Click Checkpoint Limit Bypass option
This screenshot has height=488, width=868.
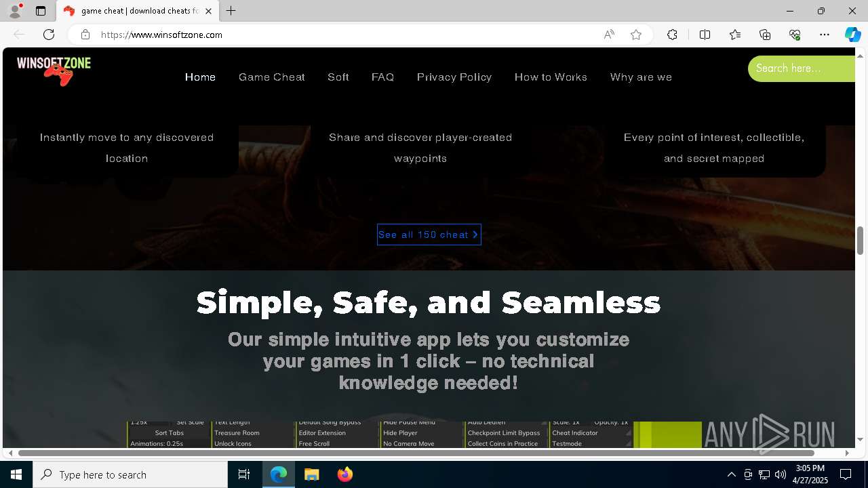[x=504, y=433]
